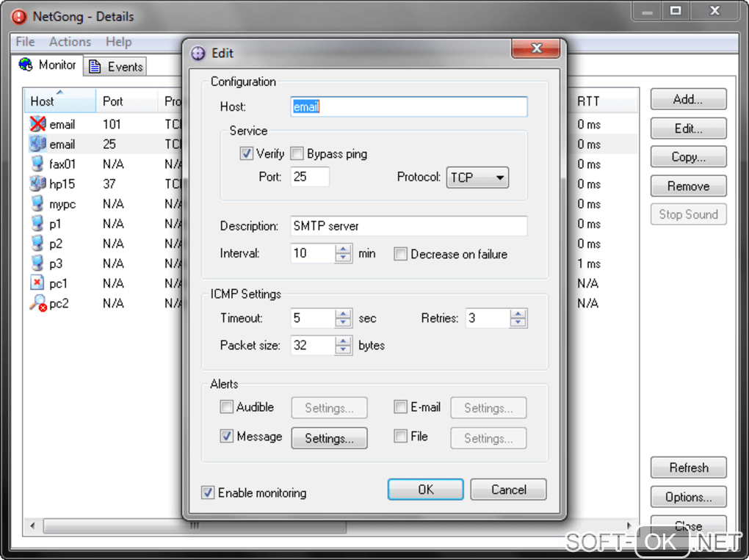Select the fax01 computer icon
749x560 pixels.
pos(37,164)
